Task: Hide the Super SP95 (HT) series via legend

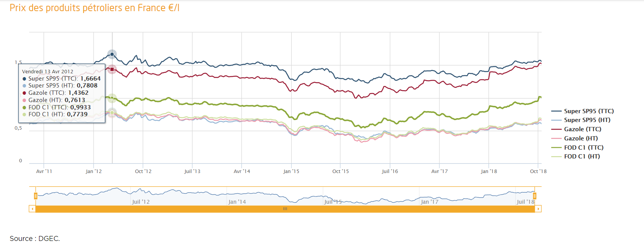Action: (587, 120)
